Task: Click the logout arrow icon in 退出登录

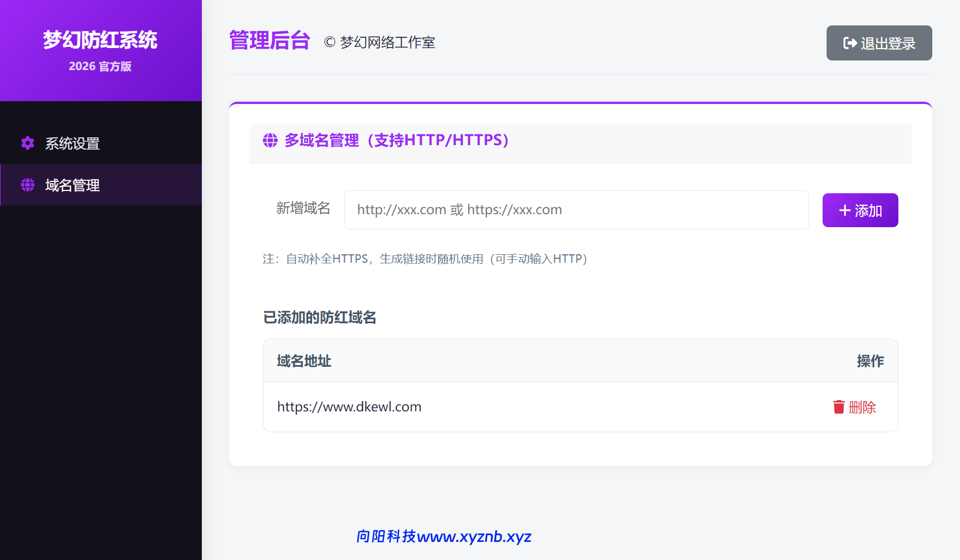Action: pos(849,43)
